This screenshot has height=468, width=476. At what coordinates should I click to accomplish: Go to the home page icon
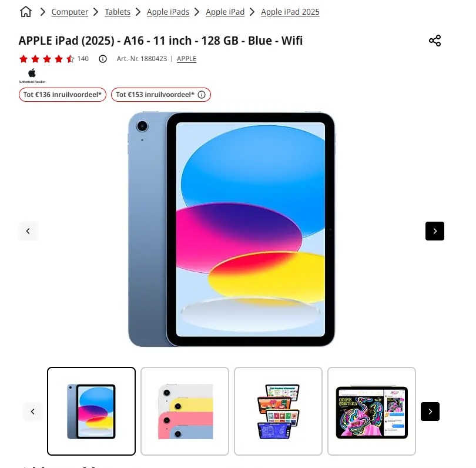coord(26,12)
